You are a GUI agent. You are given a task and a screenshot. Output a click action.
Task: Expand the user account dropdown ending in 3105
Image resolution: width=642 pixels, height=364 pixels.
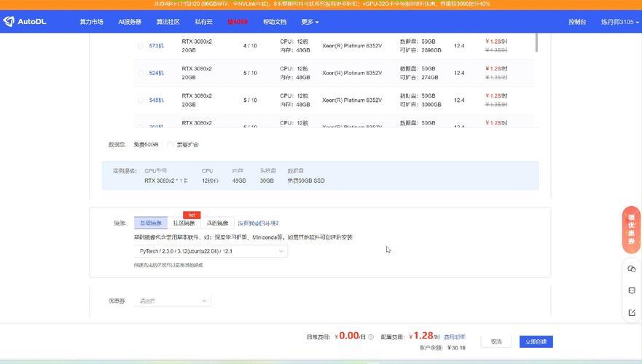[x=619, y=22]
